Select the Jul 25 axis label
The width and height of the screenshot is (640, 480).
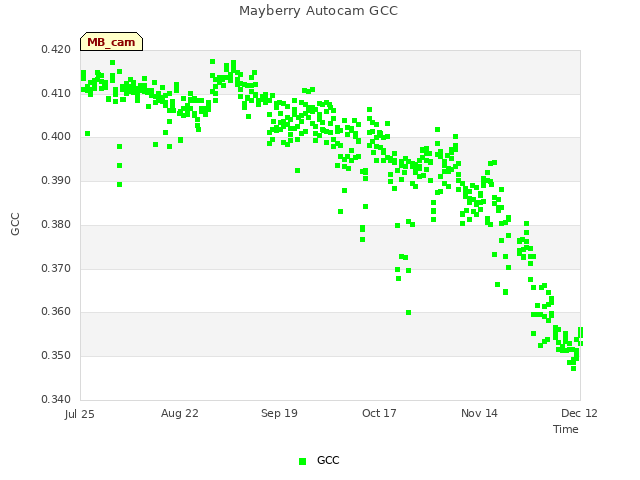tap(80, 414)
